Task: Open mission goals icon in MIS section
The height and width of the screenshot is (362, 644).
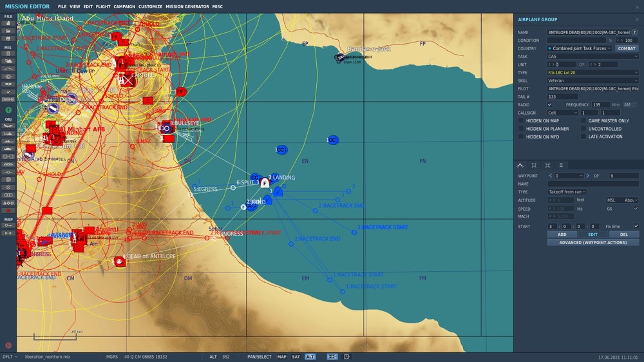Action: coord(8,77)
